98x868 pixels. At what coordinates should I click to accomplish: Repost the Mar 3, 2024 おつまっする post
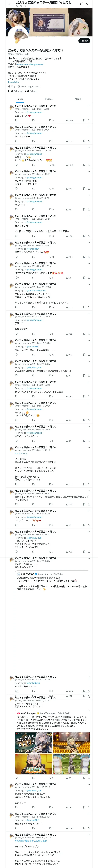33,141
